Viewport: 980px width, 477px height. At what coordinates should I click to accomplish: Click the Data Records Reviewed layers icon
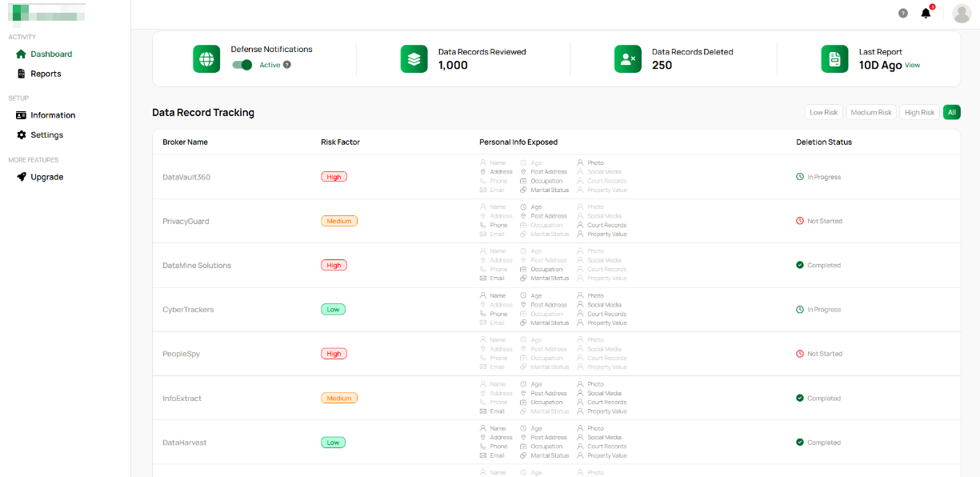(414, 58)
